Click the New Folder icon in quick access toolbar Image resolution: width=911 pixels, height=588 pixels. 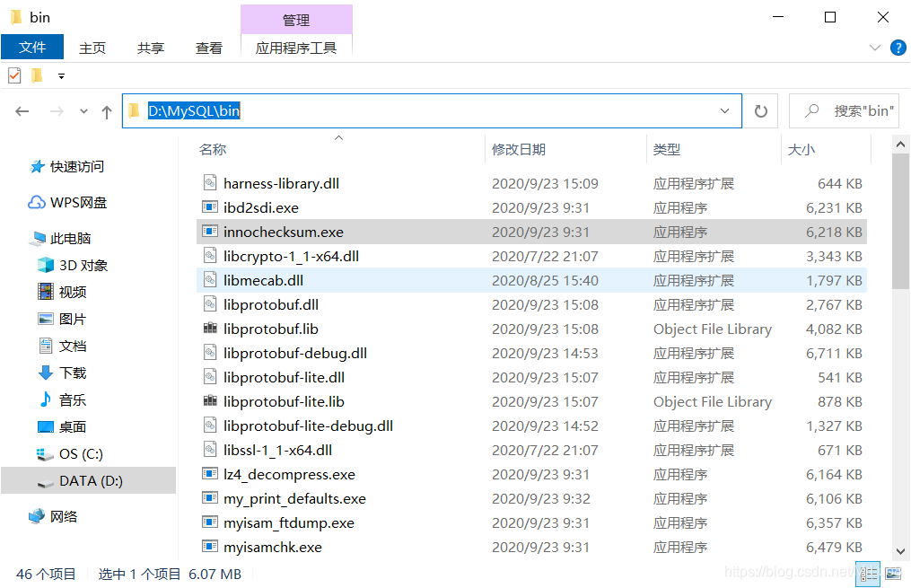37,75
